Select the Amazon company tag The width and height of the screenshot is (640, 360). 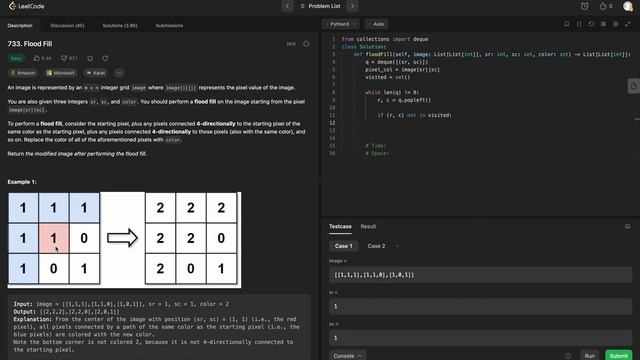(x=22, y=73)
